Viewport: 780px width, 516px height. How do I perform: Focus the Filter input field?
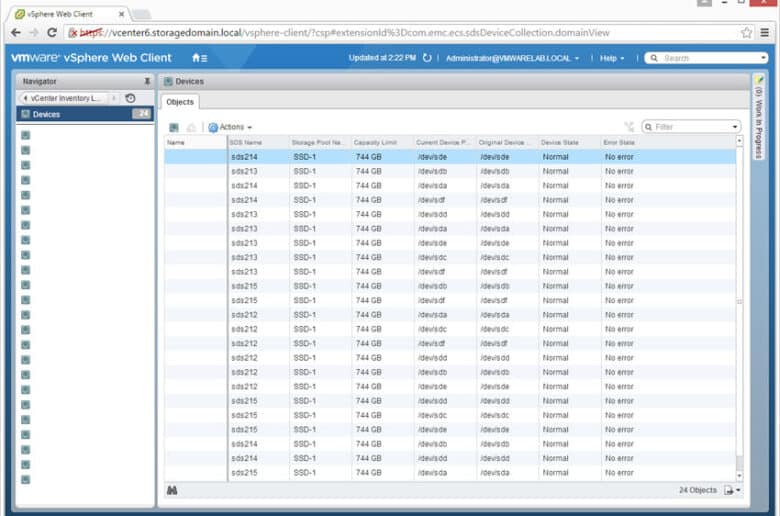tap(691, 127)
